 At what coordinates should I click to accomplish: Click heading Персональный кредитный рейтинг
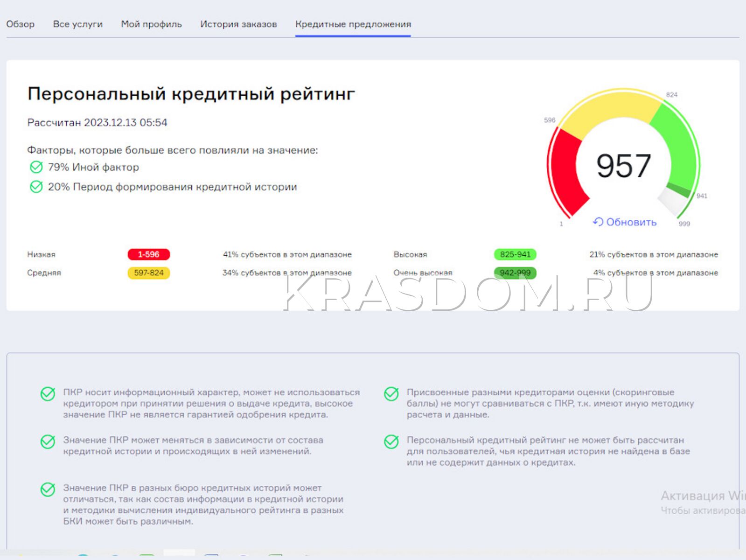pos(191,94)
